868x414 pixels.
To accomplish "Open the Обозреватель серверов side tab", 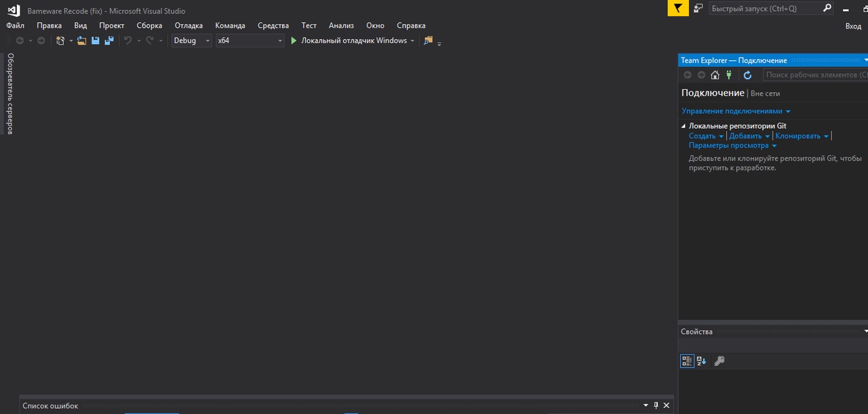I will coord(10,94).
